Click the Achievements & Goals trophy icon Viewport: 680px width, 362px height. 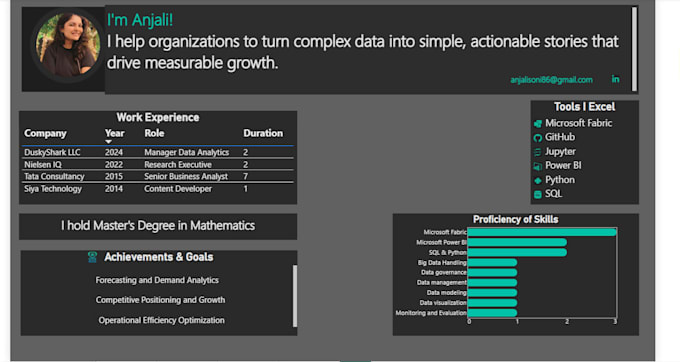[x=92, y=257]
